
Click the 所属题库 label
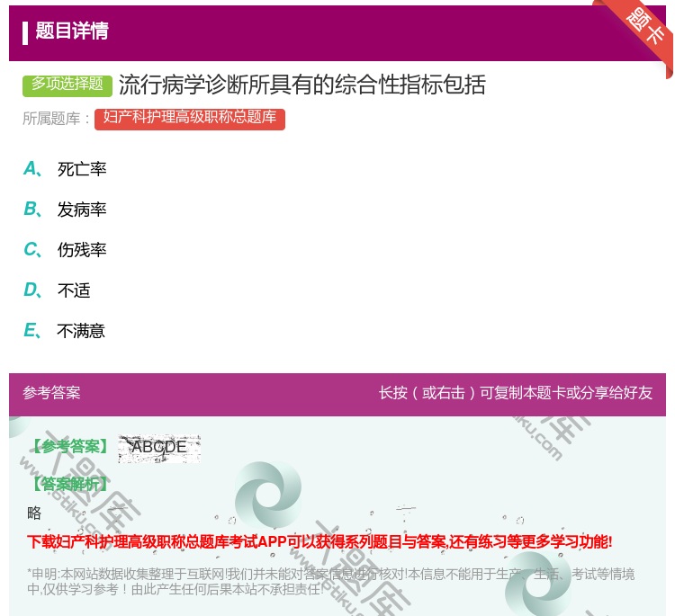[x=56, y=119]
